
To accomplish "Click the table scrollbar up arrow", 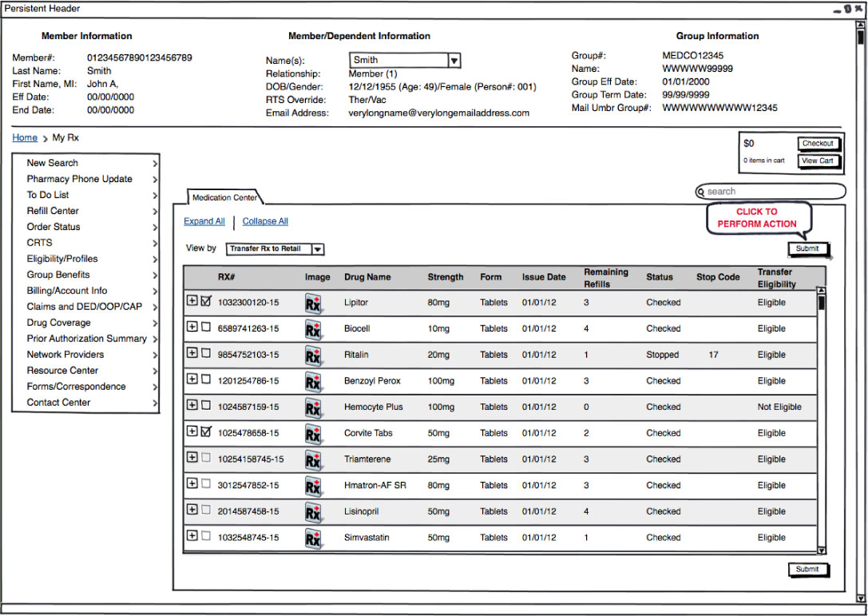I will click(822, 290).
